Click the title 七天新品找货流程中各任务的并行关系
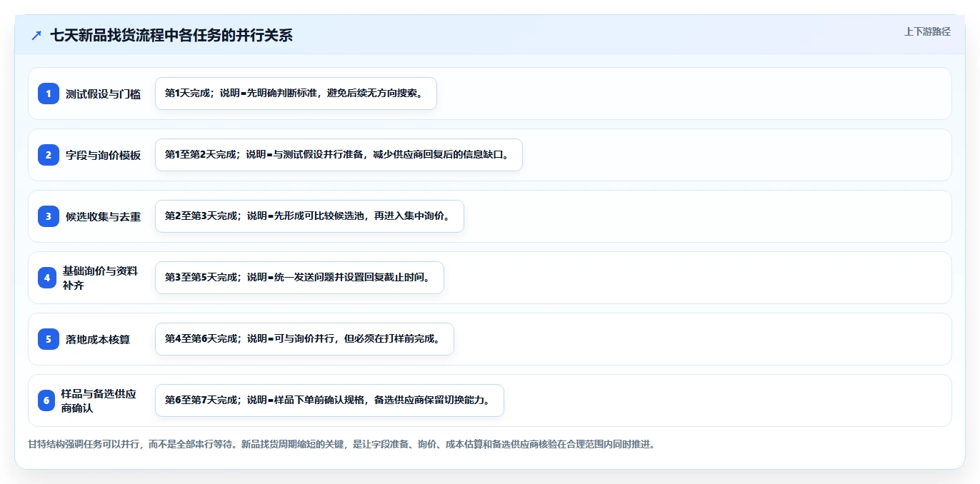The height and width of the screenshot is (484, 980). click(171, 36)
